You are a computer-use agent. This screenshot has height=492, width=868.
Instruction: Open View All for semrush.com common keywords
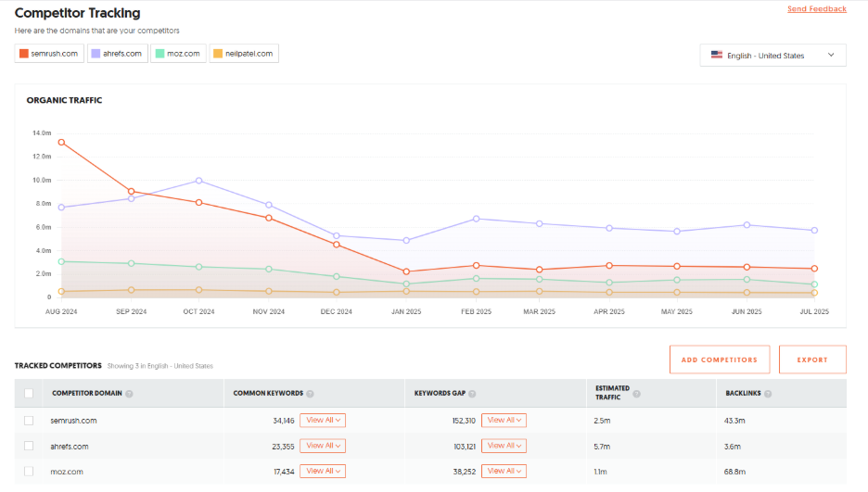click(323, 420)
